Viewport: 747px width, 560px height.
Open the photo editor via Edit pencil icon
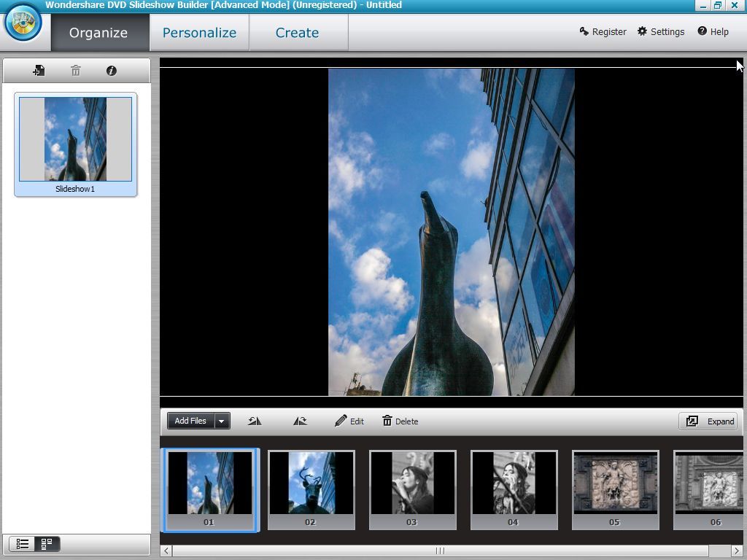340,421
